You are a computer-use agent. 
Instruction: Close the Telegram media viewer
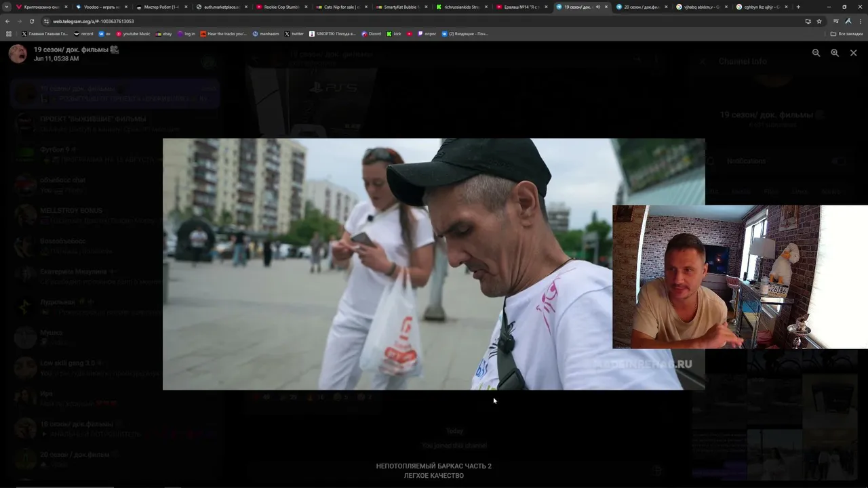853,53
